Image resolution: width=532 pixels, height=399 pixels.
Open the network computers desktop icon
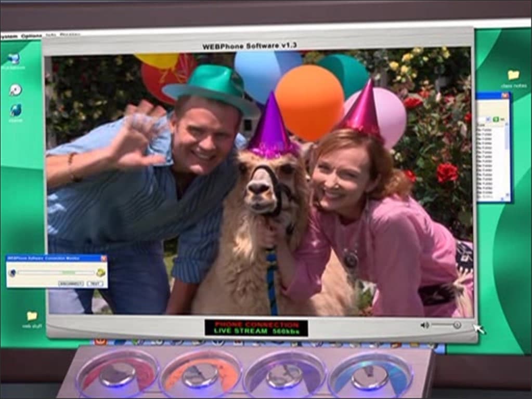[13, 59]
